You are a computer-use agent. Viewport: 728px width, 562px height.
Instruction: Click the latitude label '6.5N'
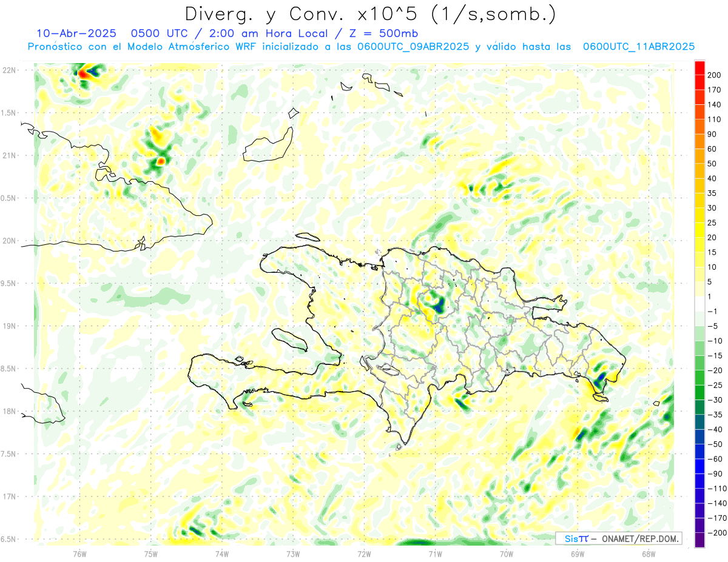click(9, 539)
